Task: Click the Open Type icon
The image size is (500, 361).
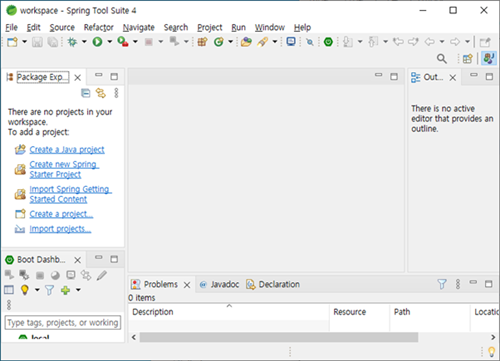Action: tap(246, 42)
